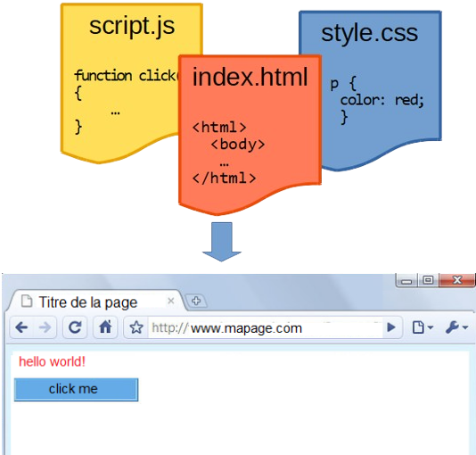Viewport: 476px width, 455px height.
Task: Go back with the browser back arrow
Action: point(21,327)
